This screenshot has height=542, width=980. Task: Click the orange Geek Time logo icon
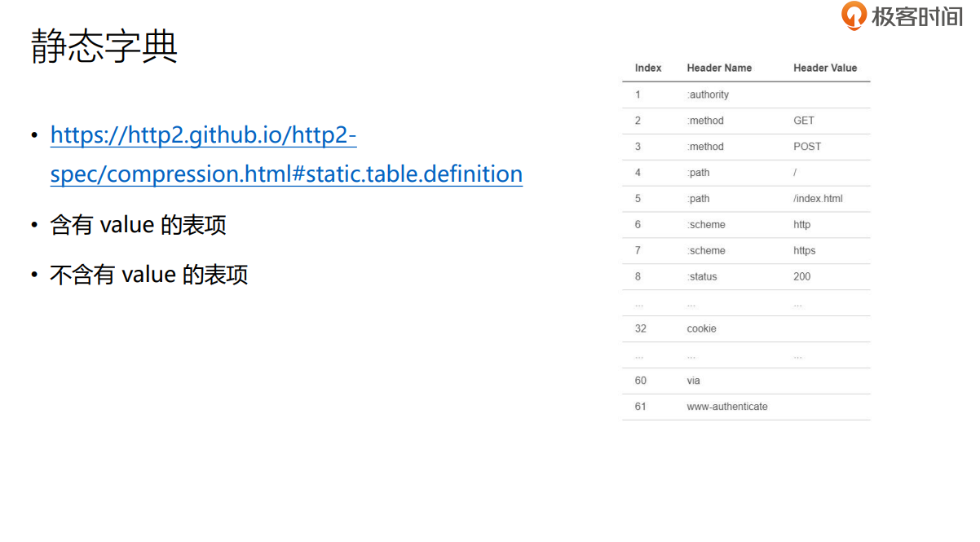(854, 15)
